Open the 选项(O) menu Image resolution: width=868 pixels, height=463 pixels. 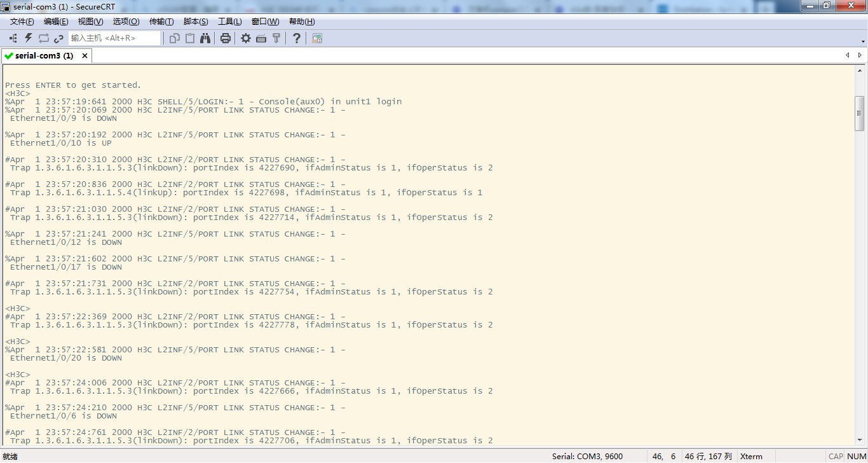[x=126, y=22]
